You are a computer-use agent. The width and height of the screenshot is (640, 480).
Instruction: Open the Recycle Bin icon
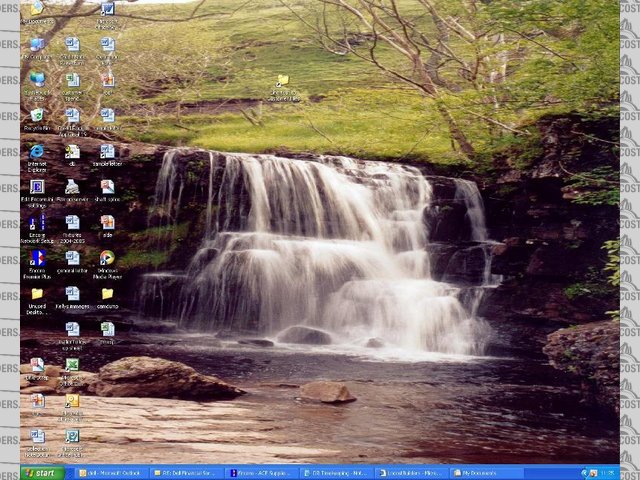[x=37, y=116]
